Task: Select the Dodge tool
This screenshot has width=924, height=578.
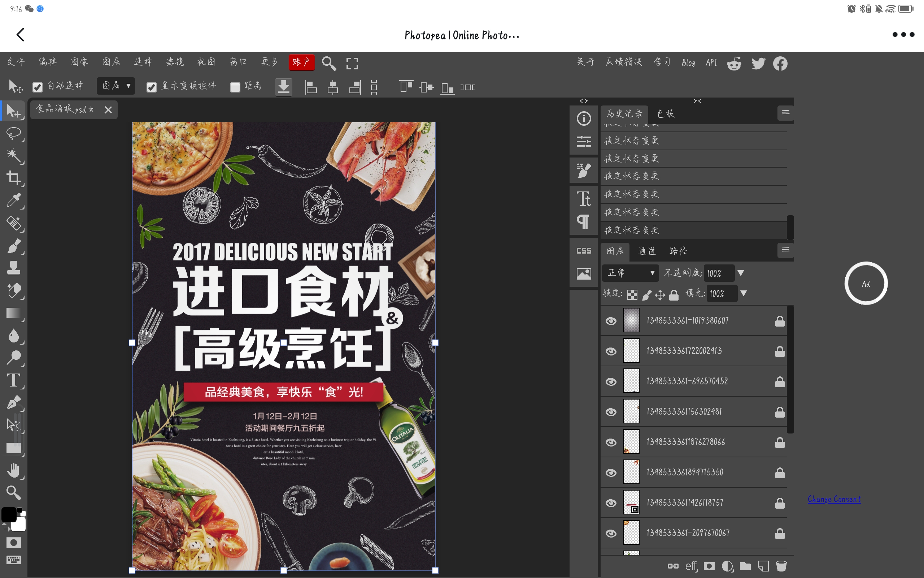Action: (x=14, y=358)
